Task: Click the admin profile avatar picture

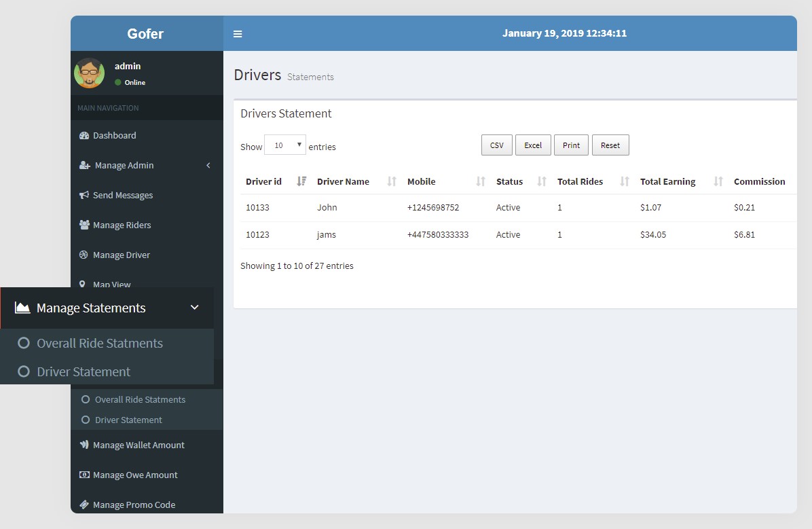Action: tap(89, 73)
